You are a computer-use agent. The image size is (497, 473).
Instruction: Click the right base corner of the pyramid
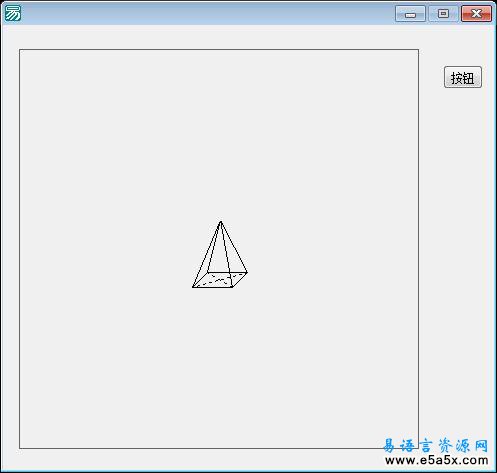(x=247, y=272)
